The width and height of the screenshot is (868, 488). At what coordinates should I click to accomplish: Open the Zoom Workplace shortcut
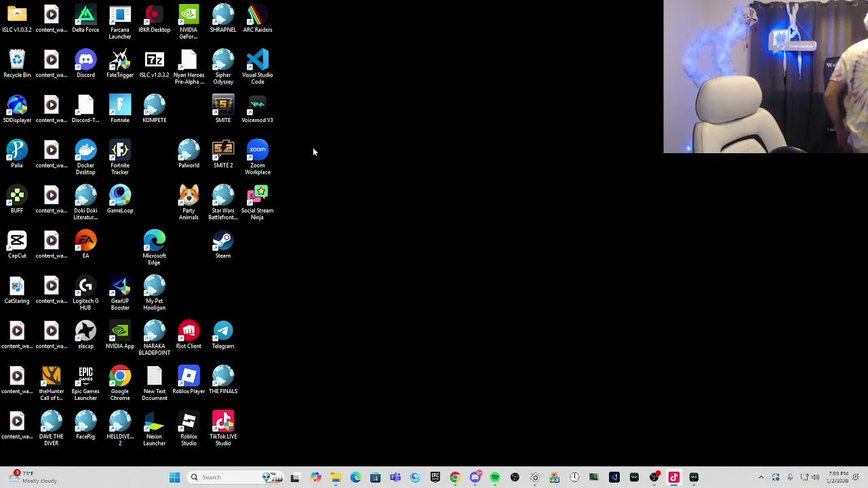pos(258,157)
